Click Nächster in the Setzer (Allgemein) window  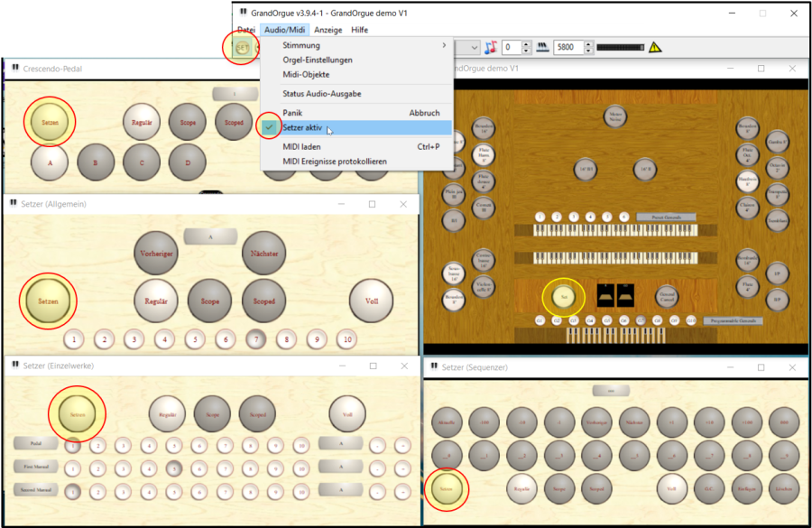264,254
